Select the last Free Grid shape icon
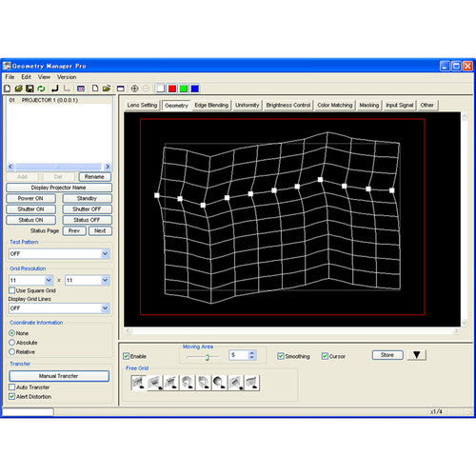476x476 pixels. (252, 383)
